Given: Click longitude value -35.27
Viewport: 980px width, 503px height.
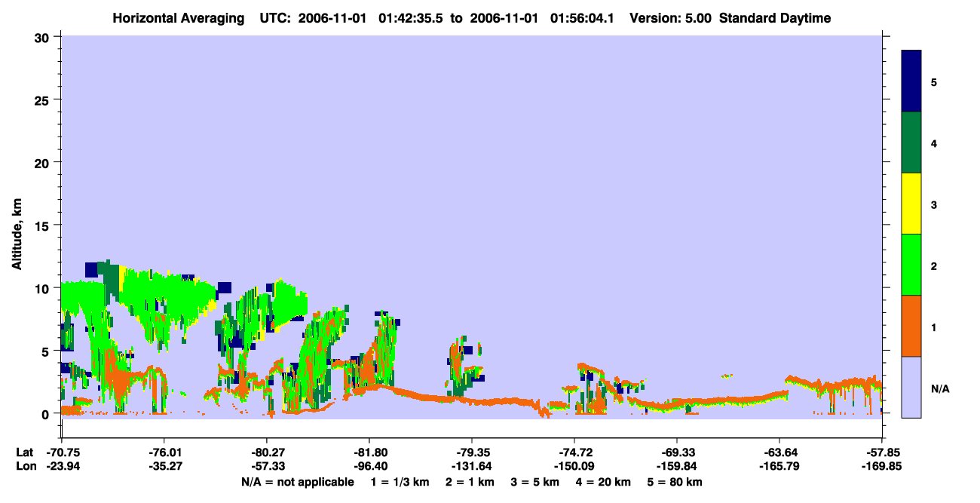Looking at the screenshot, I should (164, 466).
